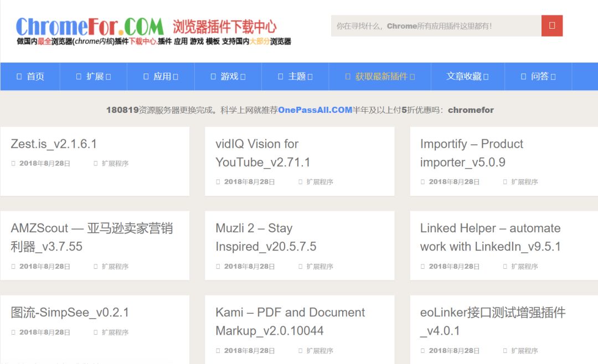Click 扩展程序 category under AMZScout
This screenshot has width=598, height=364.
[x=115, y=267]
